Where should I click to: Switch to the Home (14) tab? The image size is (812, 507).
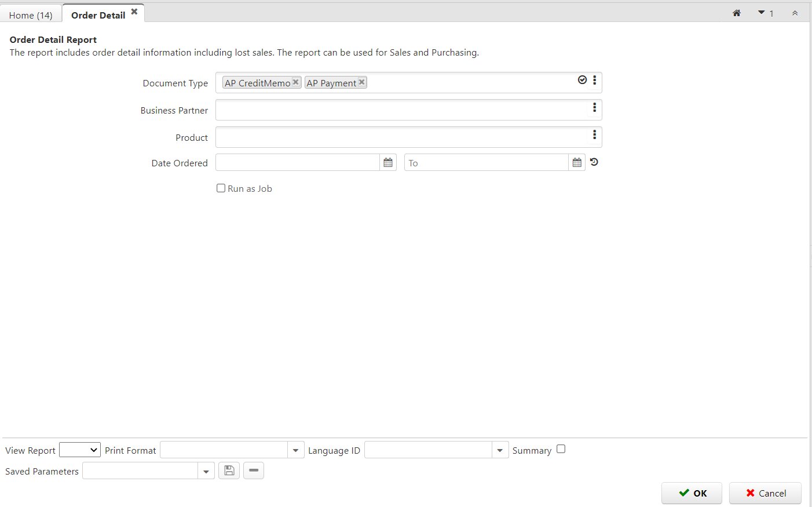point(31,15)
